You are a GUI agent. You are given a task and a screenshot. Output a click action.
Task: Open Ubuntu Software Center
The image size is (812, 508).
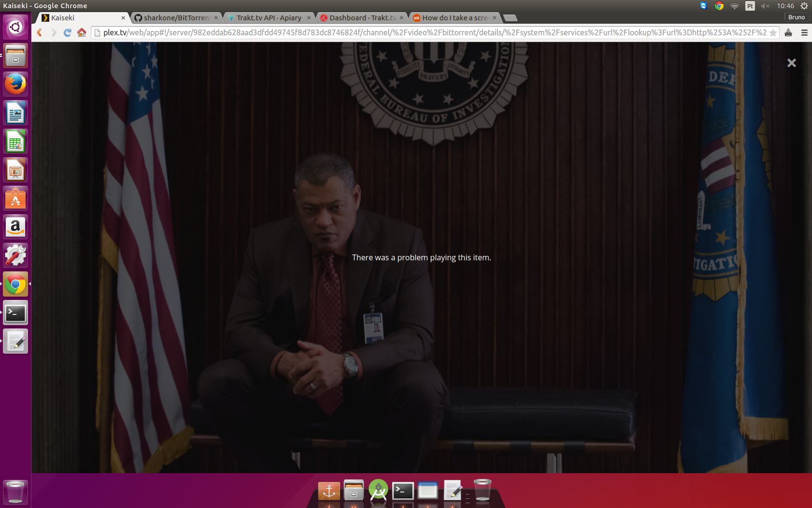(x=15, y=198)
